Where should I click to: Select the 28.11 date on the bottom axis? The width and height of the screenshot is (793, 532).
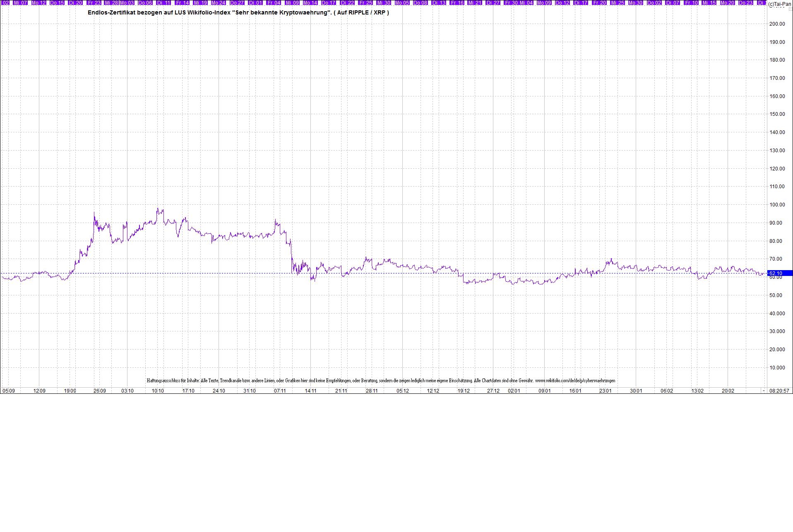tap(372, 391)
